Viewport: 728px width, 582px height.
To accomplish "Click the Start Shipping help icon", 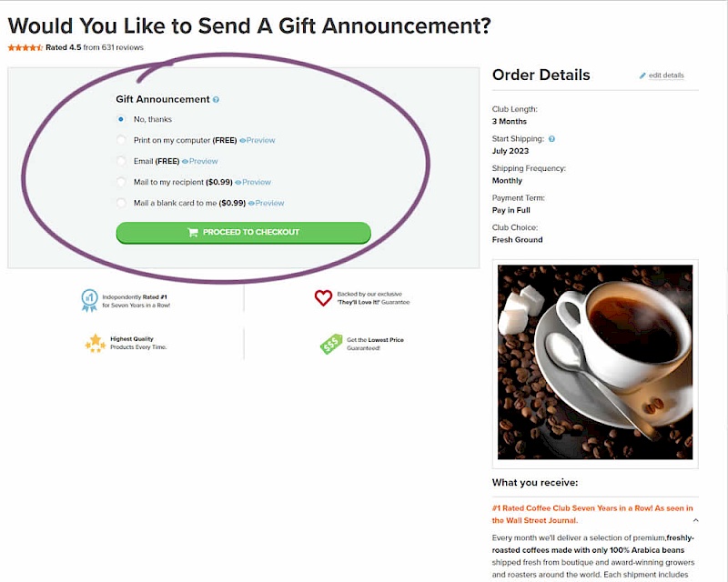I will [x=551, y=139].
